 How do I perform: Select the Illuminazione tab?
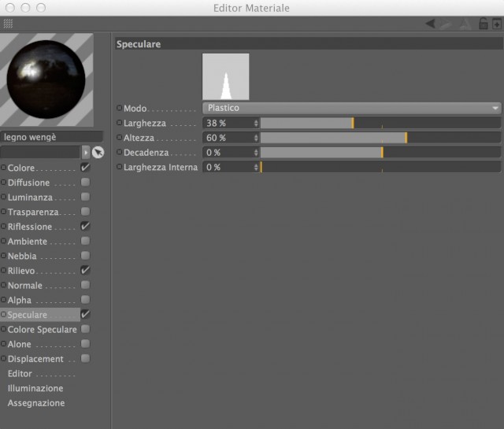(x=35, y=388)
